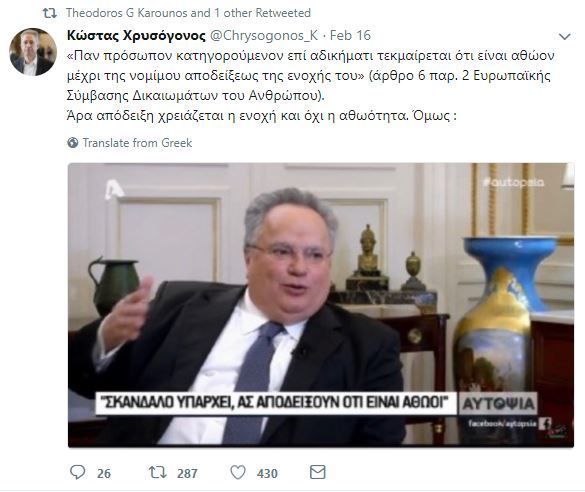Click Translate from Greek
Screen dimensions: 585x492
coord(137,142)
